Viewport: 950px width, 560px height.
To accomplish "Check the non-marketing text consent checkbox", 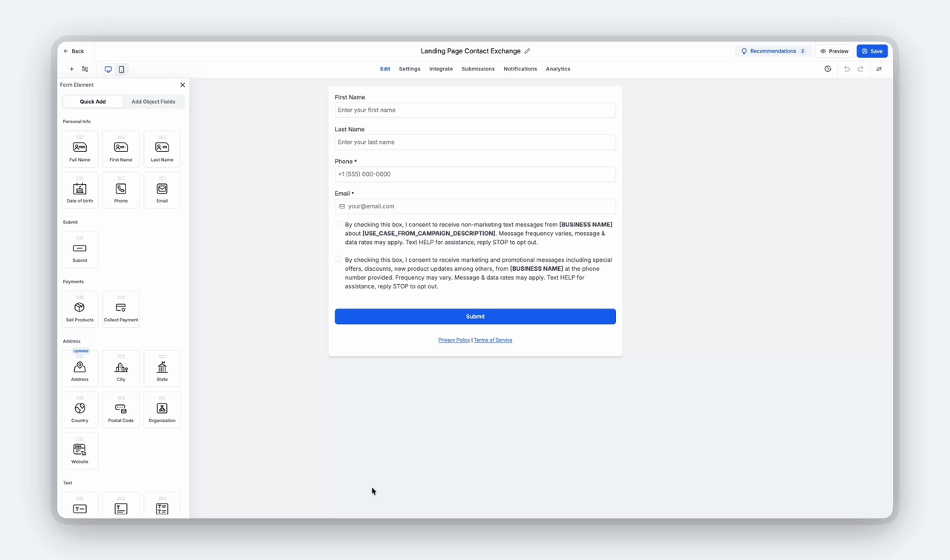I will [x=338, y=224].
